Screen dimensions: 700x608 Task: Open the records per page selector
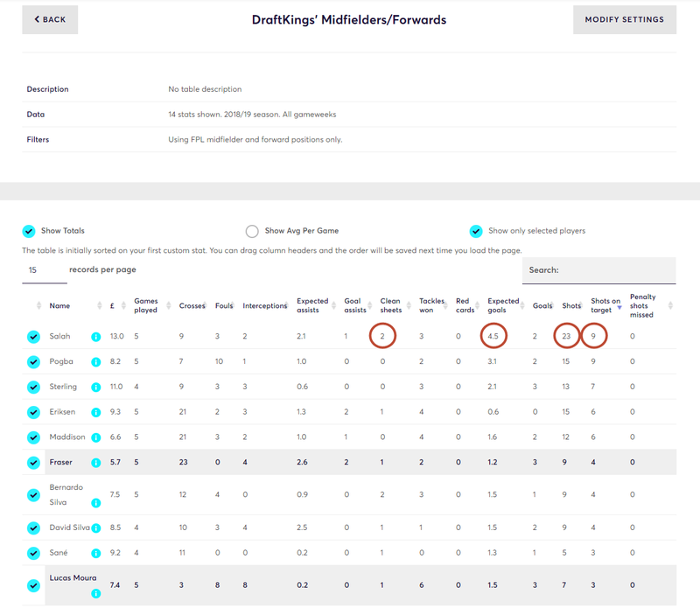click(45, 270)
